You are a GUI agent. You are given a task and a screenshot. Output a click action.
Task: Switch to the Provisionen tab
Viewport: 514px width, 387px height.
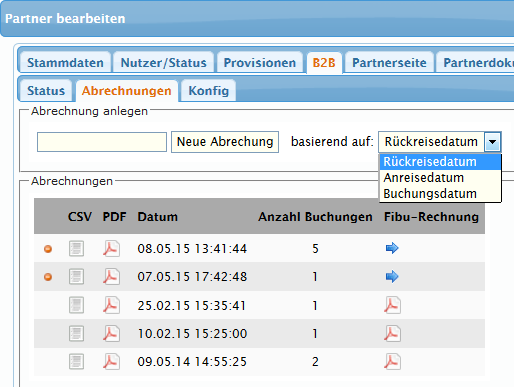pos(260,62)
